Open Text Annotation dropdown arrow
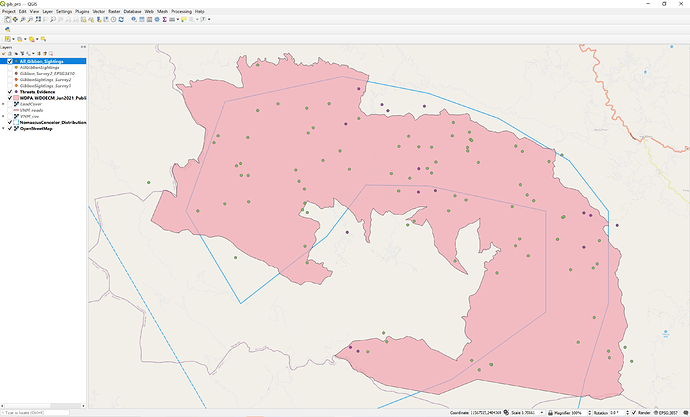This screenshot has width=690, height=417. pos(209,19)
